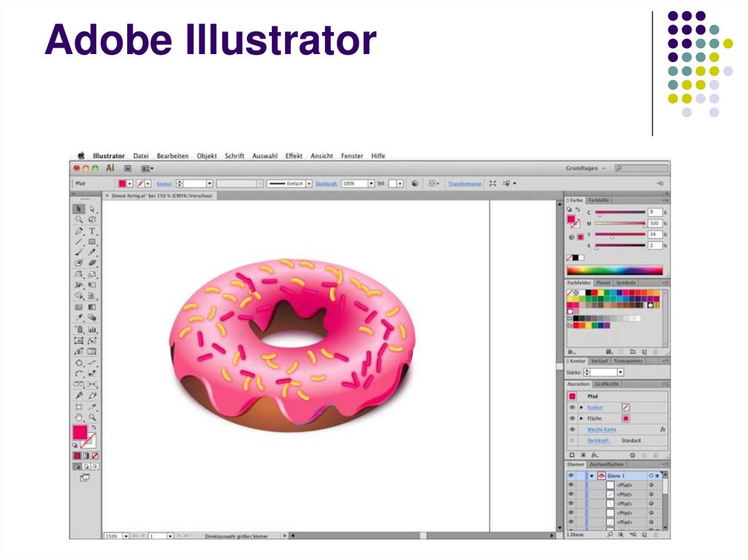Viewport: 748px width, 560px height.
Task: Select the Pen tool
Action: (x=79, y=231)
